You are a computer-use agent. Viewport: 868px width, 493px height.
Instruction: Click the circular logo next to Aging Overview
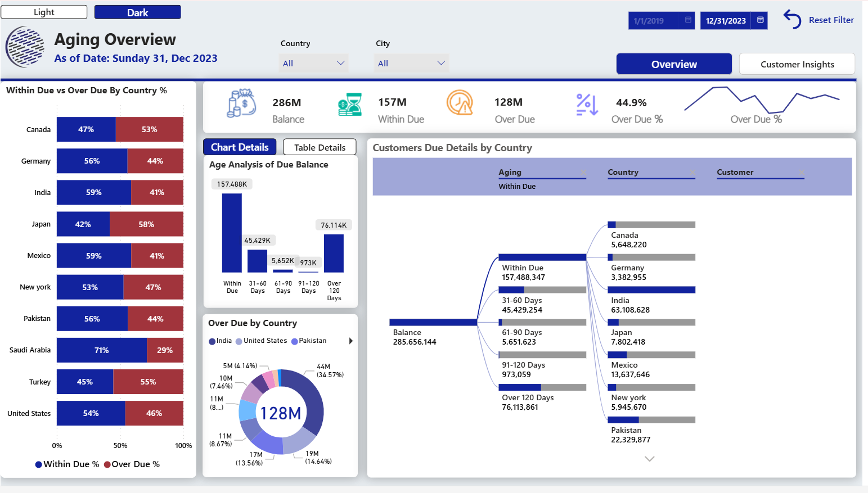click(x=25, y=47)
